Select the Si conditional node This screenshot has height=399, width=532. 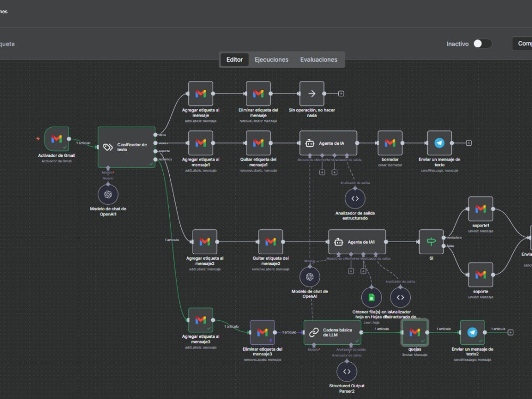pyautogui.click(x=431, y=242)
